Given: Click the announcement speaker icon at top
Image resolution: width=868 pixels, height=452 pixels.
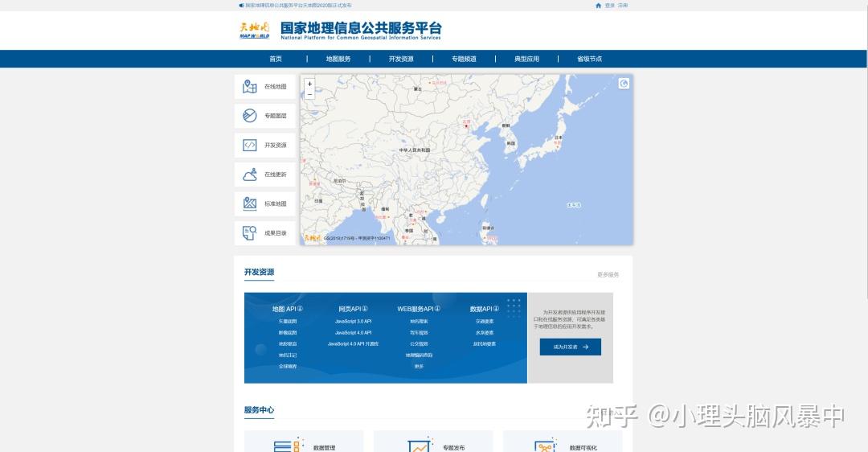Looking at the screenshot, I should pyautogui.click(x=241, y=6).
